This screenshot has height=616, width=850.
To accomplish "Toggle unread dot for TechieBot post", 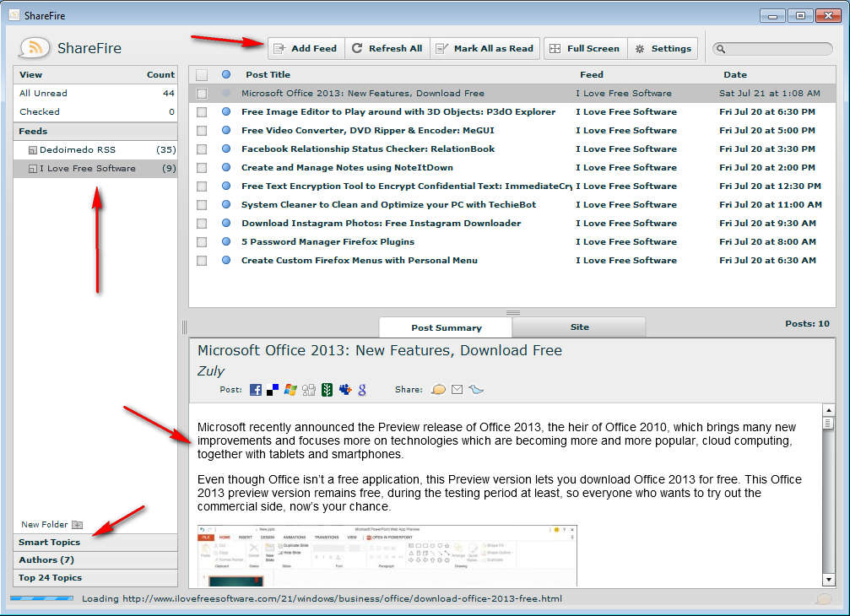I will pos(226,204).
